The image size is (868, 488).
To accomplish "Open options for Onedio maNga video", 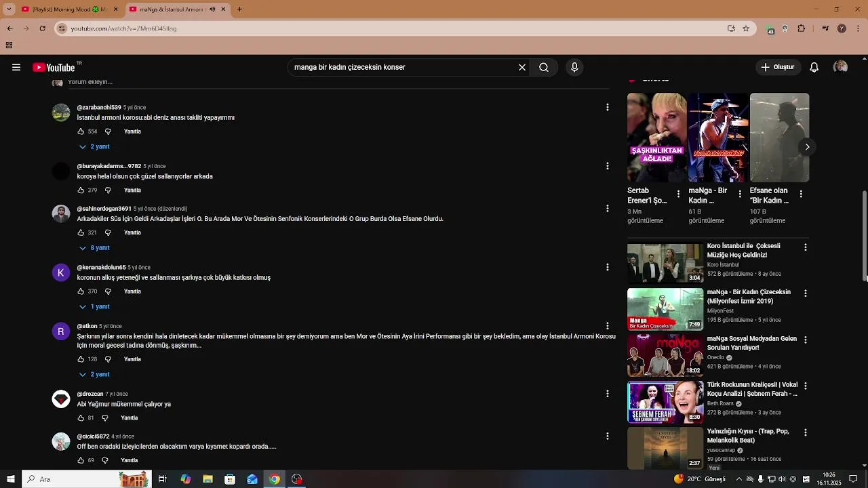I will click(806, 340).
